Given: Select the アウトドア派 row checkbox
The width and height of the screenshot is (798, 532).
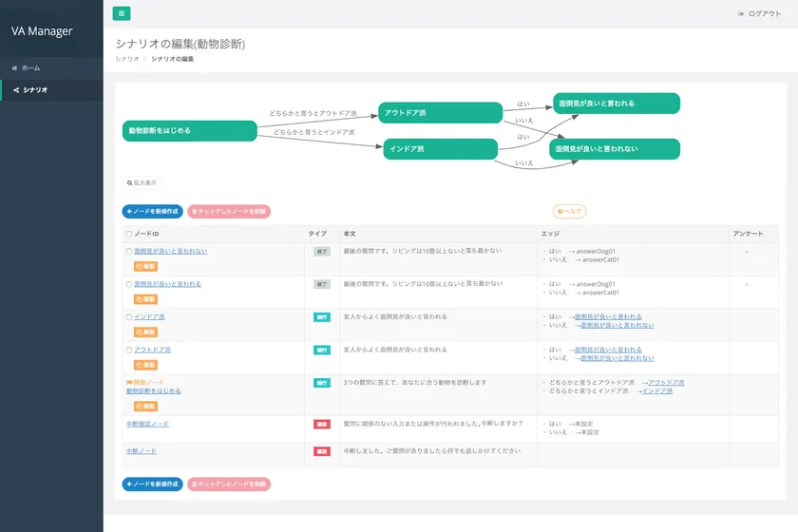Looking at the screenshot, I should pyautogui.click(x=129, y=350).
